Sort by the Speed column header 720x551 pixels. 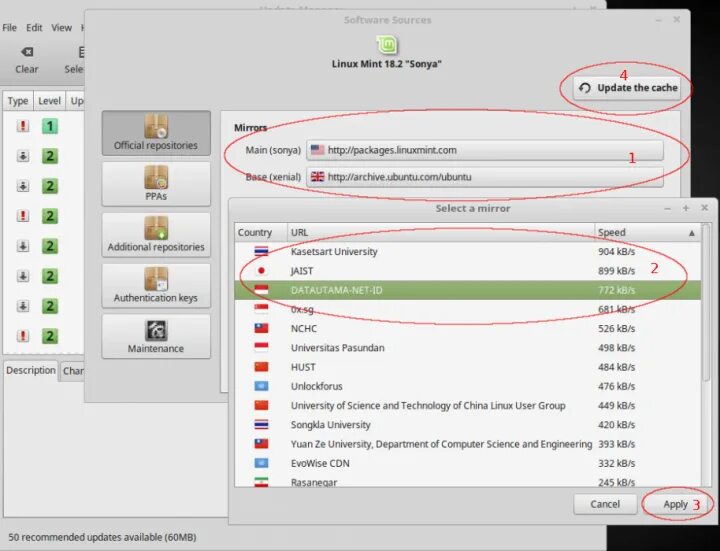(647, 232)
